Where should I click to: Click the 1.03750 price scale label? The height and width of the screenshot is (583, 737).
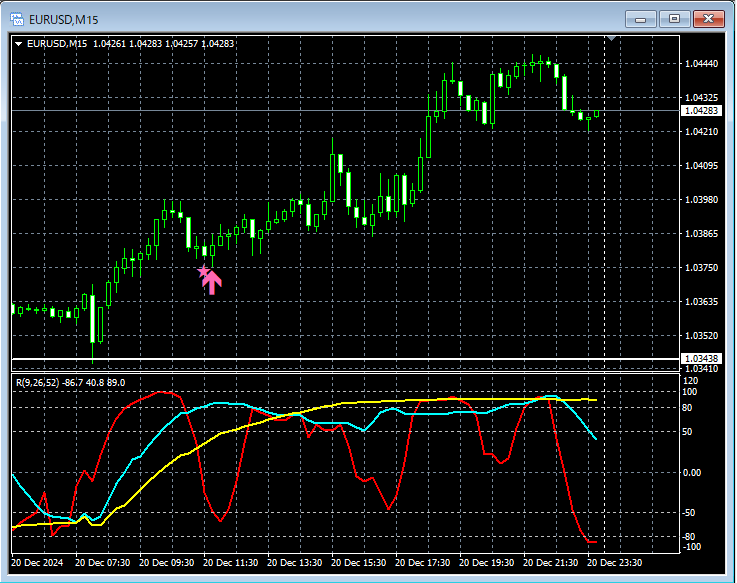(x=701, y=268)
